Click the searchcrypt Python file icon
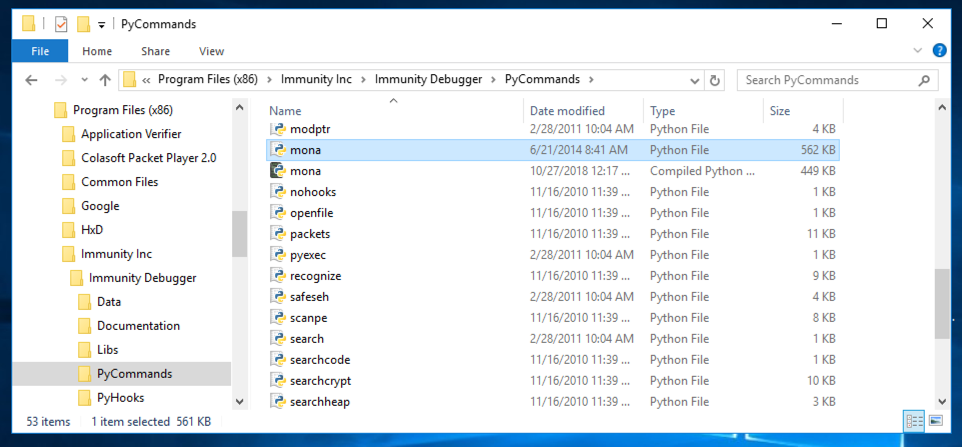This screenshot has height=447, width=962. coord(278,381)
